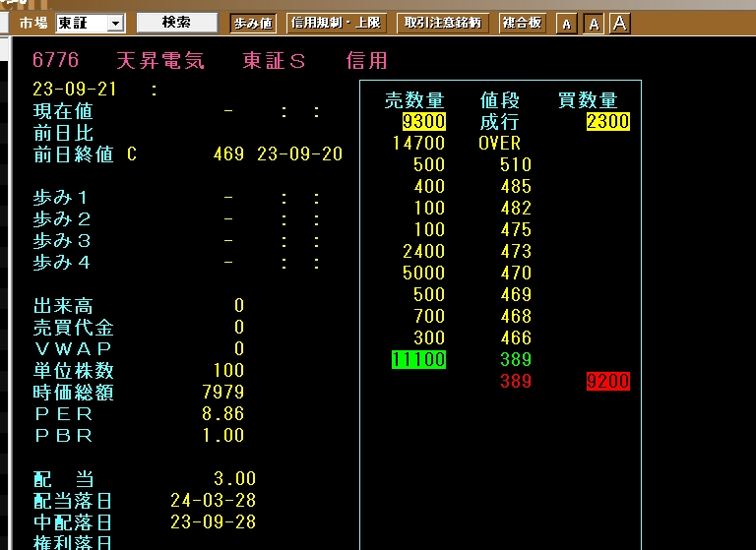Click the PBR value 1.00
Image resolution: width=756 pixels, height=550 pixels.
point(223,435)
